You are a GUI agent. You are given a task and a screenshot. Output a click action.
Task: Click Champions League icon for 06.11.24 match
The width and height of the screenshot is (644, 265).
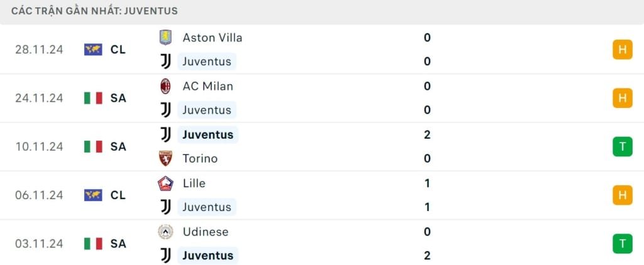pos(93,195)
